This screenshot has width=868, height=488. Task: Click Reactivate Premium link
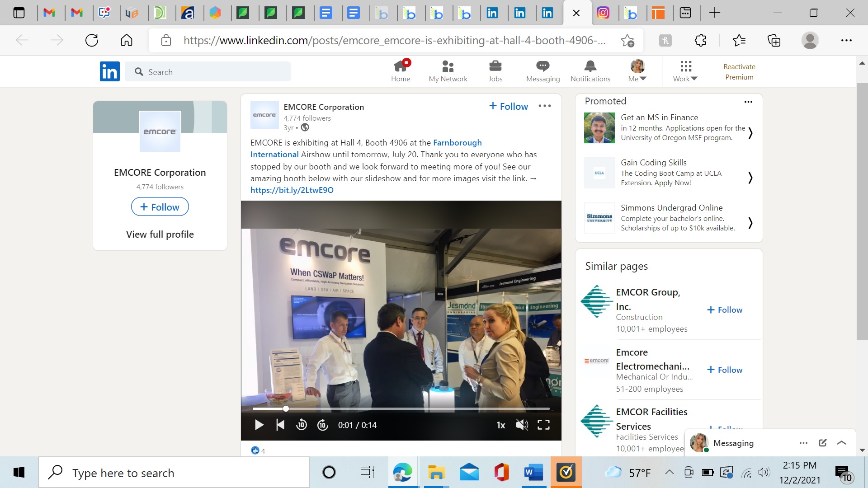click(739, 72)
